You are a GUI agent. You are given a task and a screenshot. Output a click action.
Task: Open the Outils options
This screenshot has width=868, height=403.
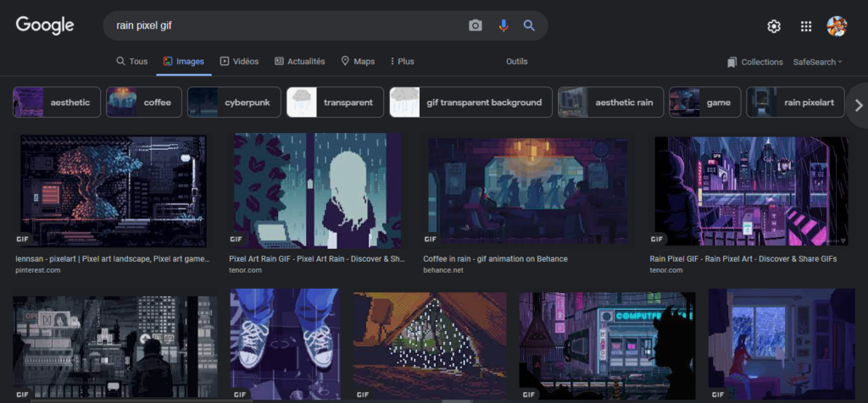pyautogui.click(x=516, y=61)
